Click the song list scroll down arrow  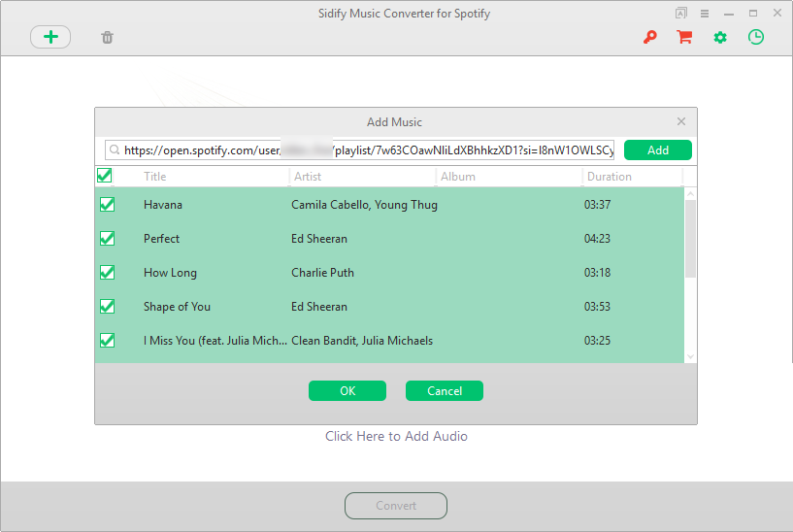tap(690, 356)
